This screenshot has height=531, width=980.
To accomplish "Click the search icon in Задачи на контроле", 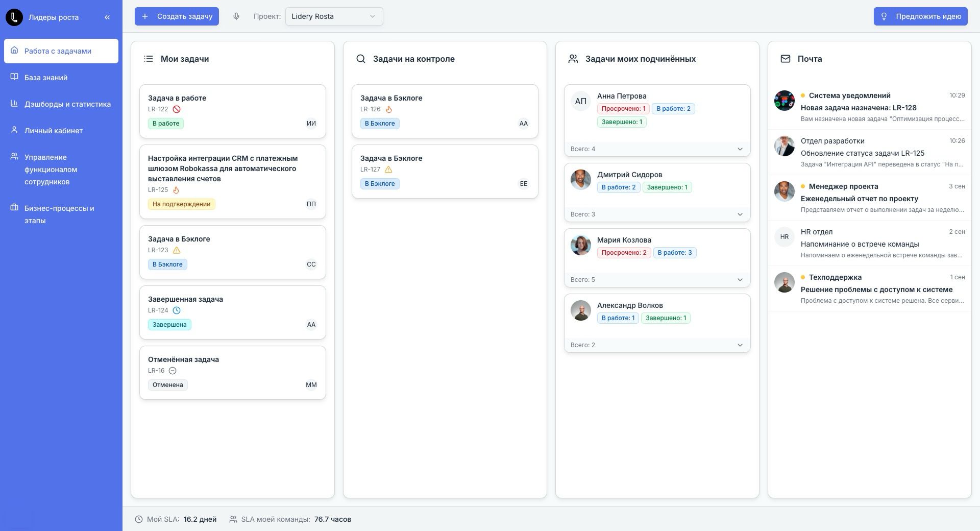I will click(x=361, y=59).
